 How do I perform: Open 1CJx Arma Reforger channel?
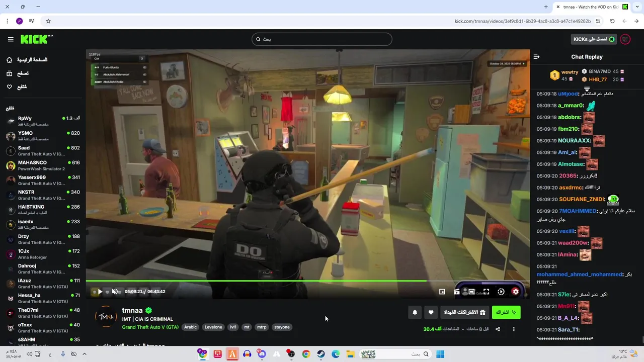click(x=43, y=254)
